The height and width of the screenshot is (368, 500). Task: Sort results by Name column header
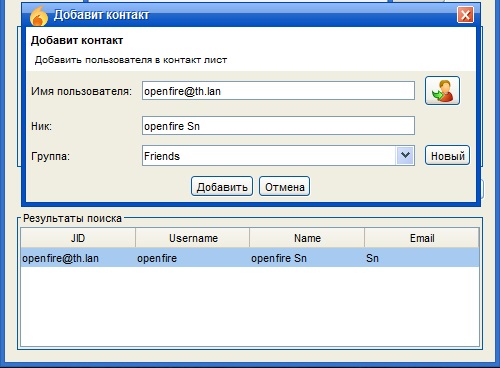pos(307,238)
